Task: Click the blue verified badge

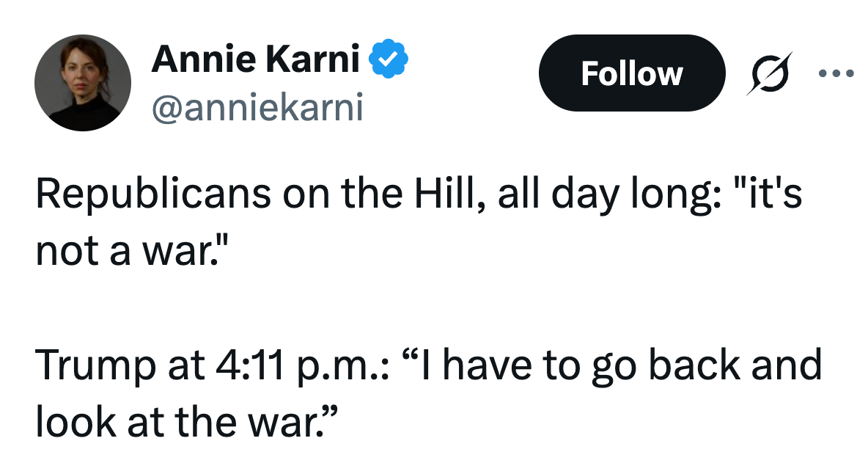Action: tap(388, 60)
